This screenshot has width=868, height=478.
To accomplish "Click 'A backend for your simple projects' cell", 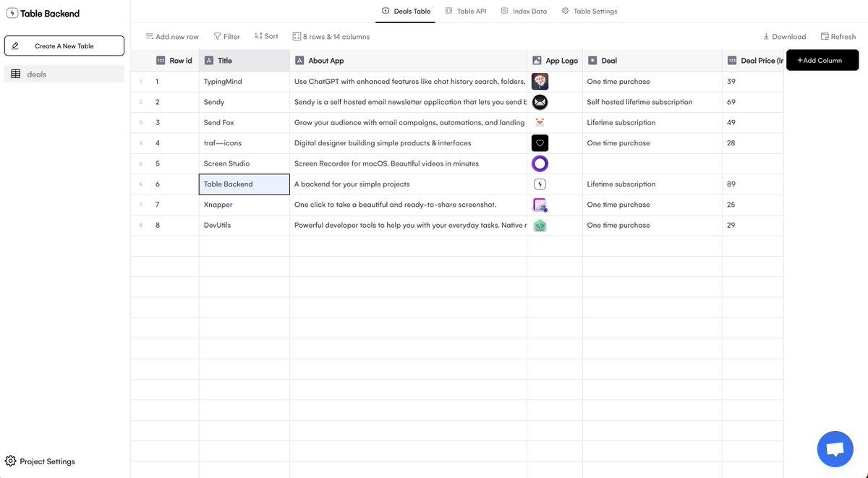I will pos(409,184).
